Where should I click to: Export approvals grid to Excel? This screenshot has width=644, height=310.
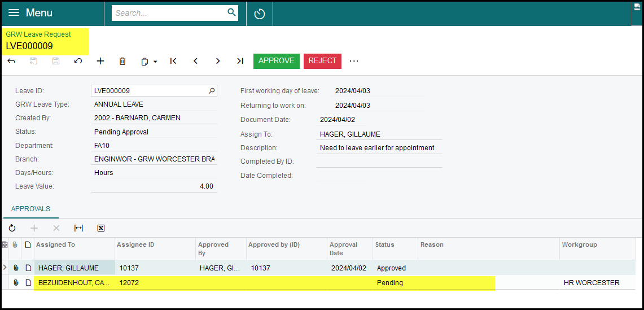click(x=101, y=228)
